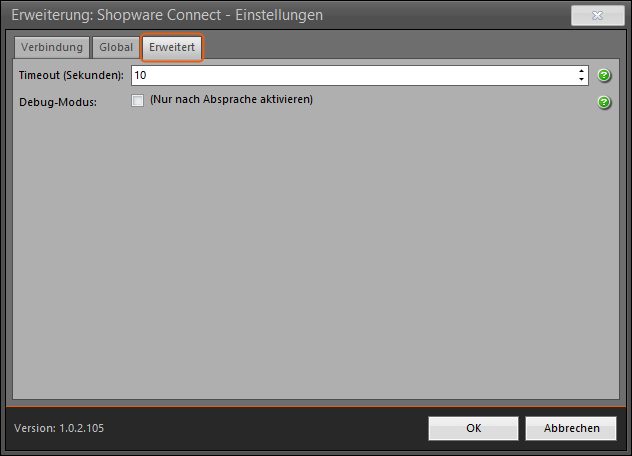
Task: Click the Version 1.0.2.105 text
Action: (x=59, y=428)
